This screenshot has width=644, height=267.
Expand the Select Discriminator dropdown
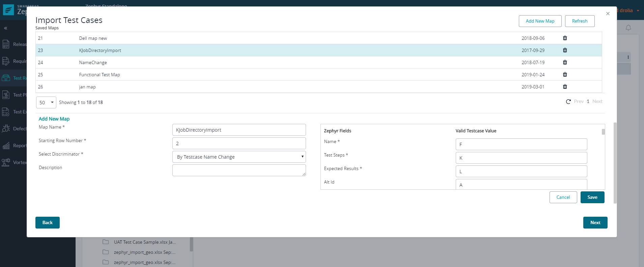pyautogui.click(x=239, y=157)
